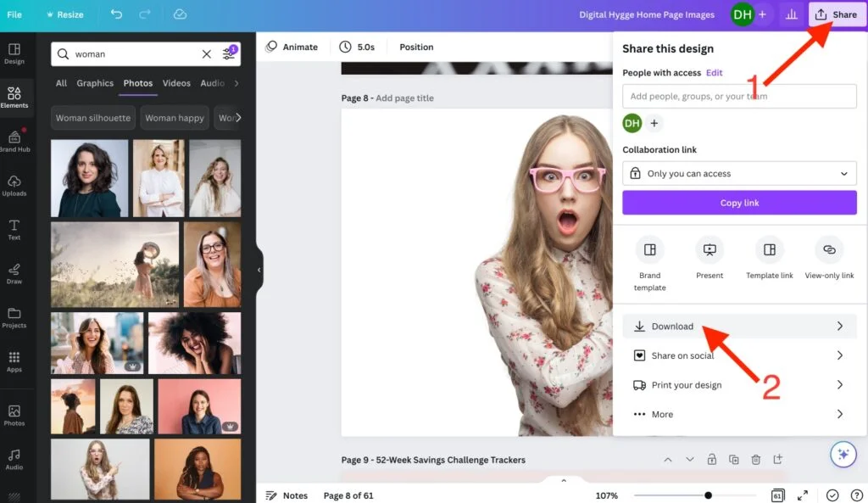The image size is (868, 503).
Task: Expand the Download option
Action: click(x=739, y=327)
